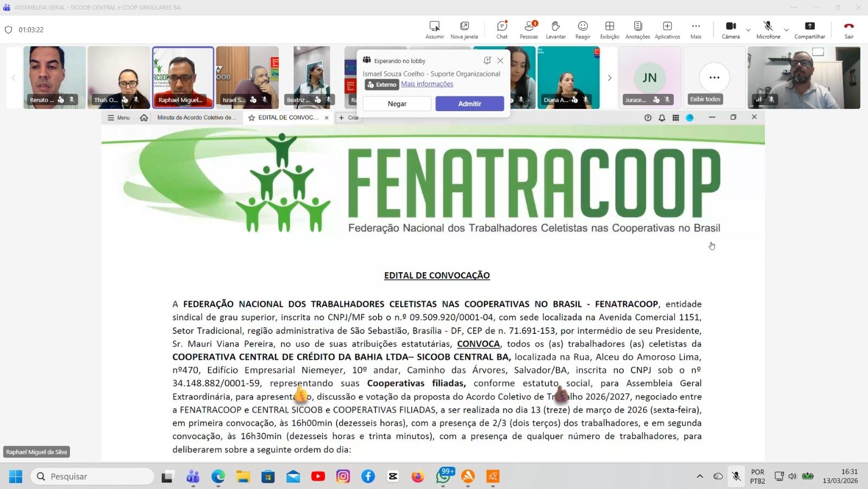
Task: Toggle the taskbar microphone mute icon
Action: [x=736, y=477]
